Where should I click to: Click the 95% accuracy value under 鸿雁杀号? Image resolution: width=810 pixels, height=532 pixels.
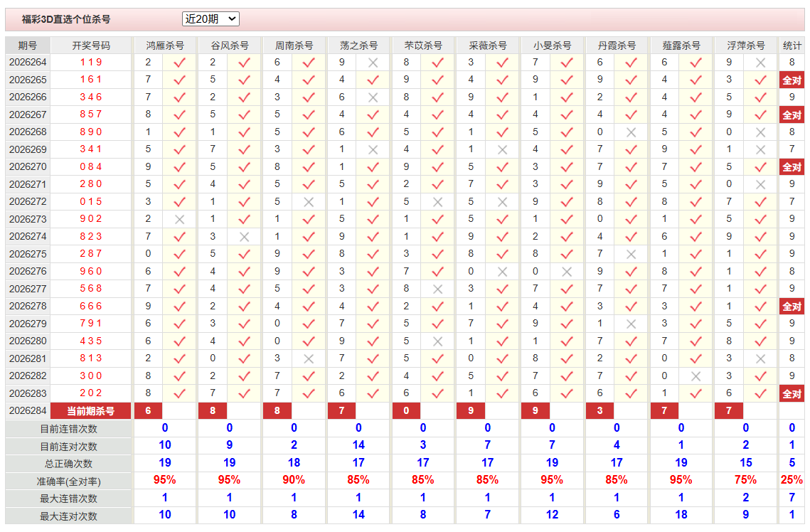pos(165,480)
